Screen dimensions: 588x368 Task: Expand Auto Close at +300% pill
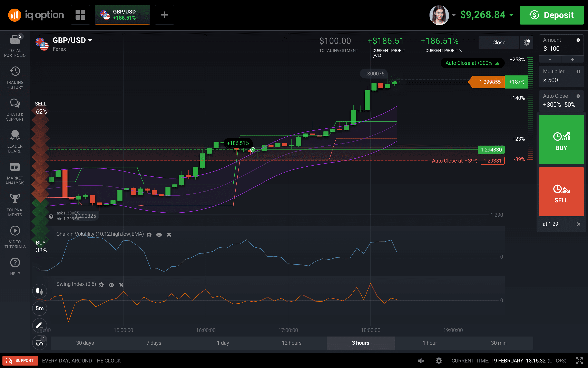(x=472, y=63)
